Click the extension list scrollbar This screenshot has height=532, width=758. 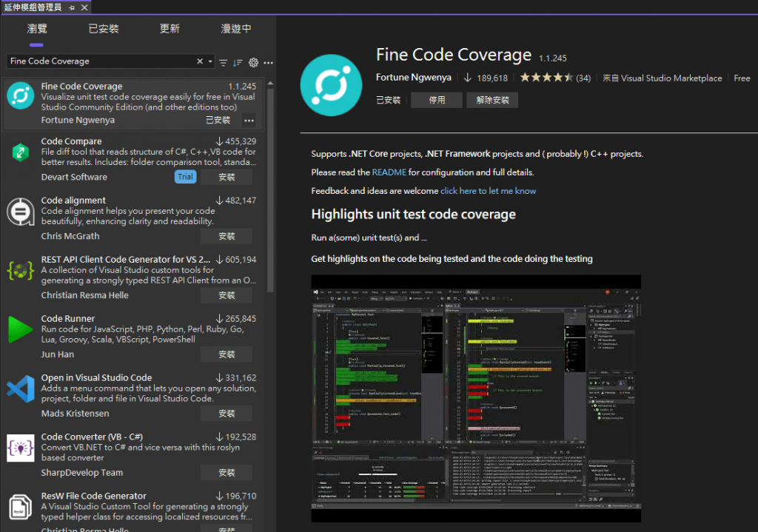pos(270,190)
